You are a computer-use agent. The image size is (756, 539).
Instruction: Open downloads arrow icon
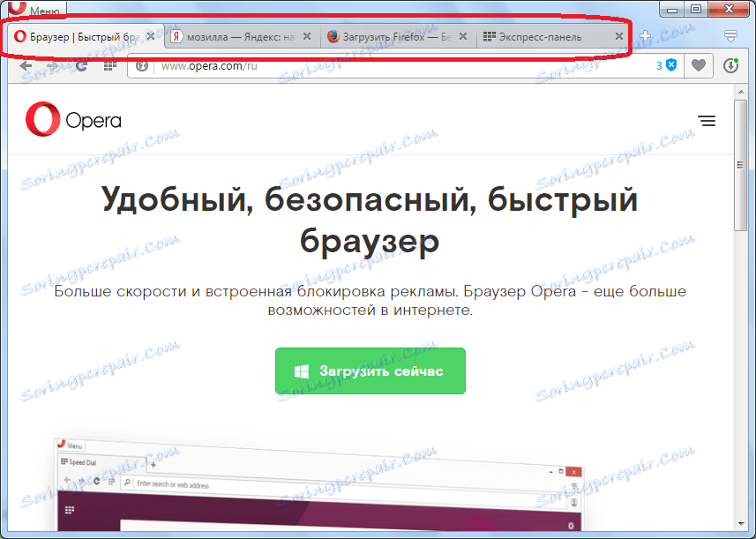pos(731,65)
